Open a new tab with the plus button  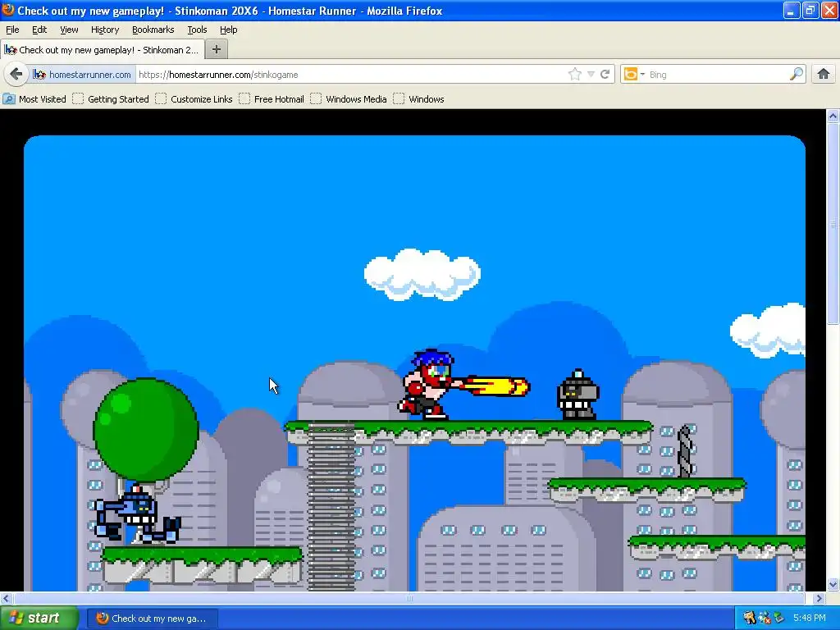point(217,49)
